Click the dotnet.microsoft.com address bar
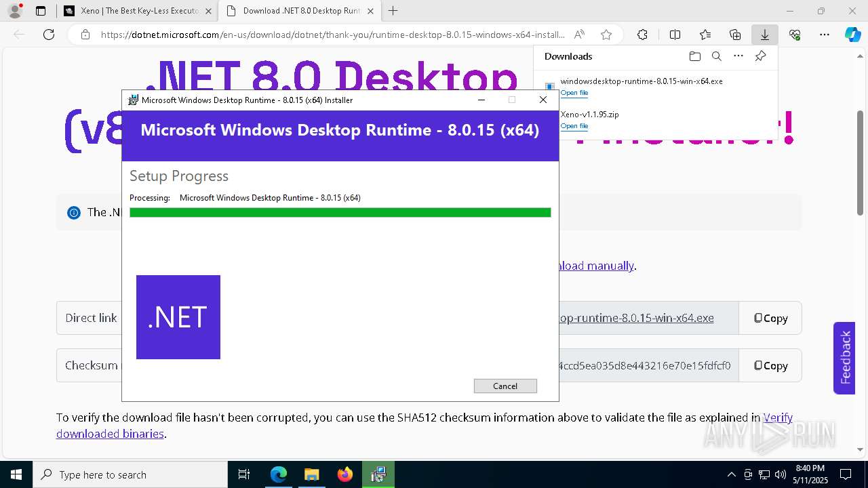The height and width of the screenshot is (488, 868). [x=332, y=35]
